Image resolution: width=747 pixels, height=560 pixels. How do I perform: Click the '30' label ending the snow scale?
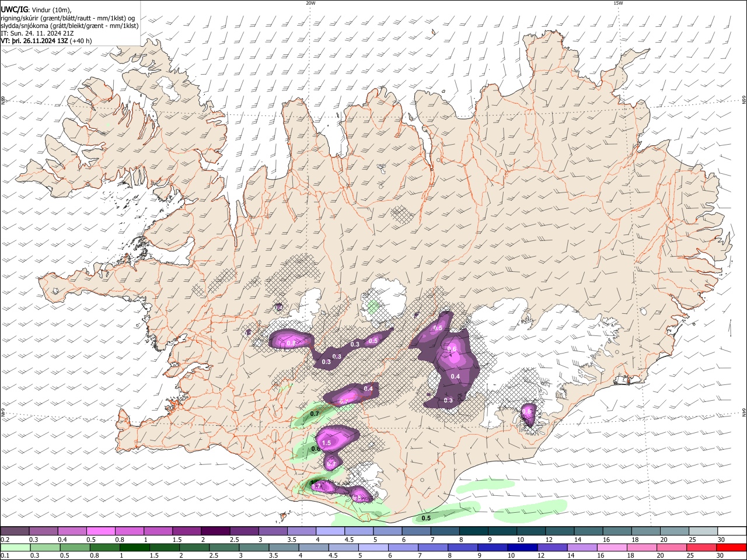pos(721,540)
